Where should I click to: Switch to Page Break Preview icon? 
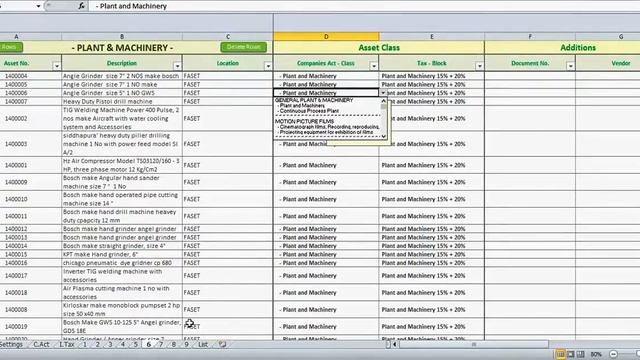click(x=580, y=354)
